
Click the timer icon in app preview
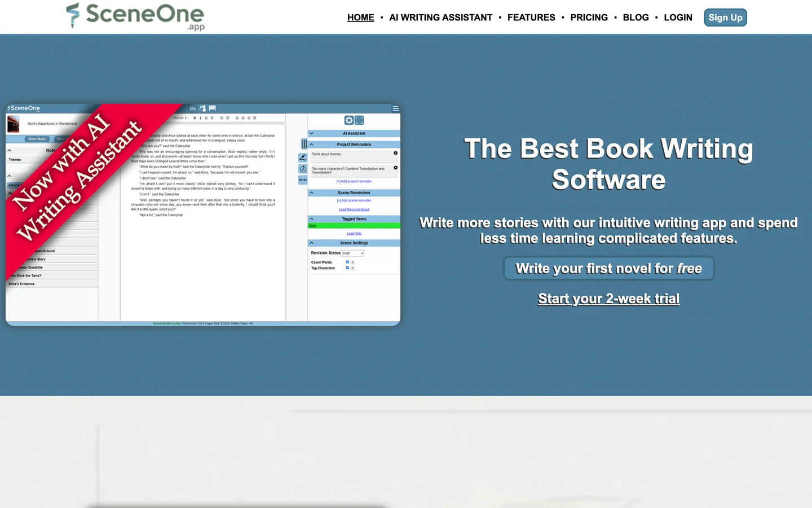point(303,169)
